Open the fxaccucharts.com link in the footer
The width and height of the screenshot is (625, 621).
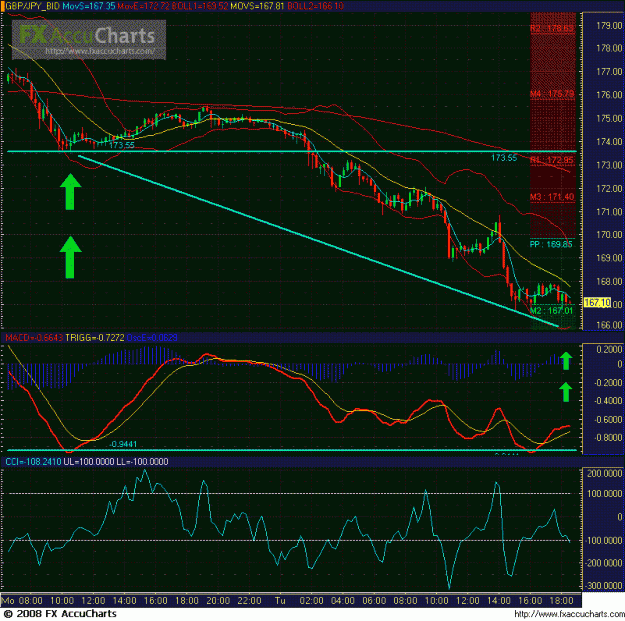569,614
